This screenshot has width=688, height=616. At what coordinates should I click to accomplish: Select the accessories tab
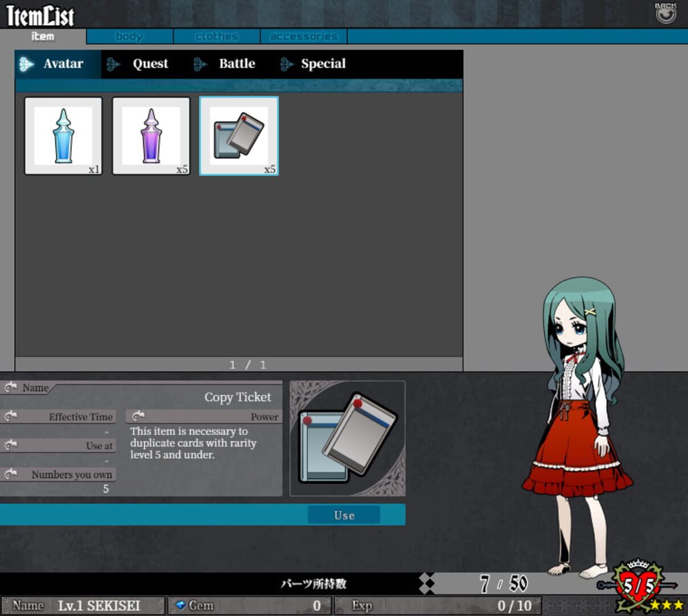pos(303,36)
